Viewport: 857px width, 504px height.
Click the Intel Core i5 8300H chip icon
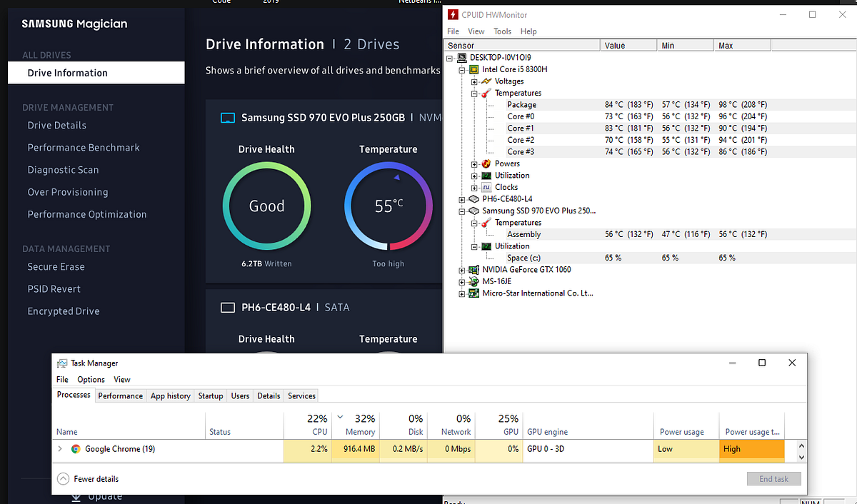473,69
